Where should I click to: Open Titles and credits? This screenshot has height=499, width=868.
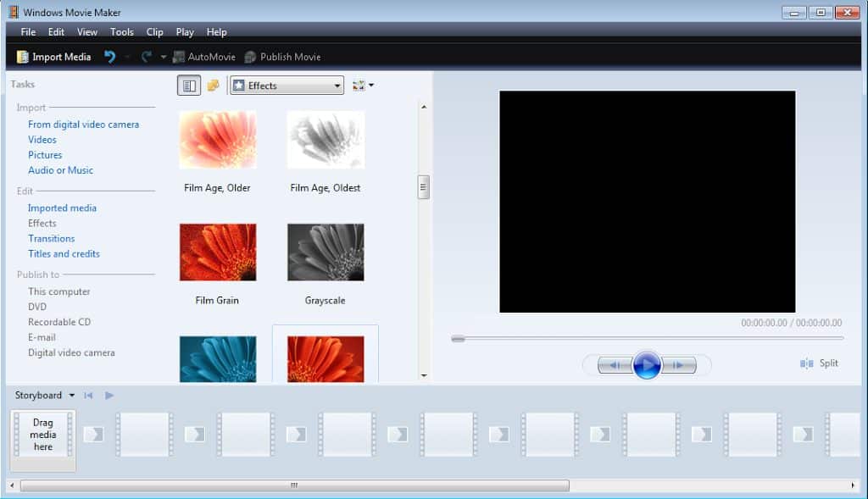click(x=64, y=254)
